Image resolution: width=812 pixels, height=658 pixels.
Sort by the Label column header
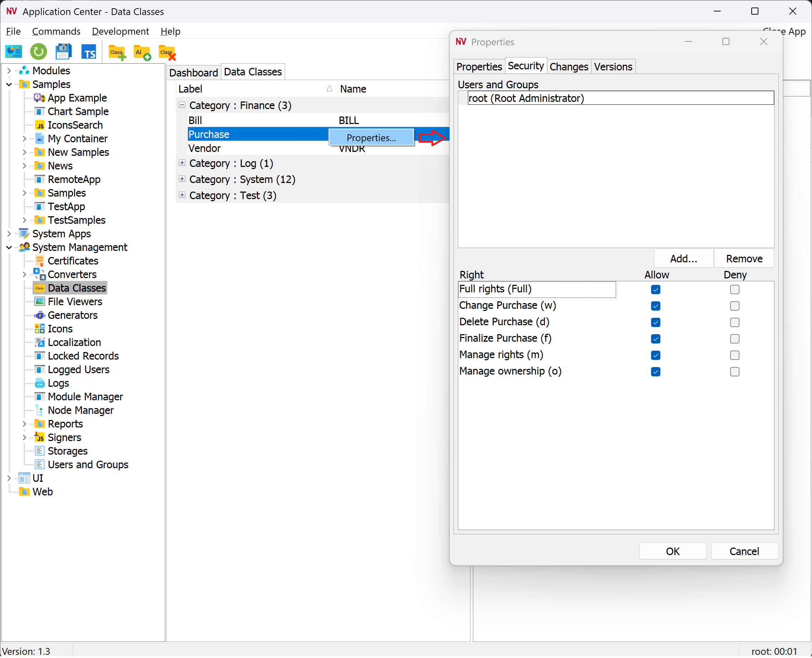[250, 89]
